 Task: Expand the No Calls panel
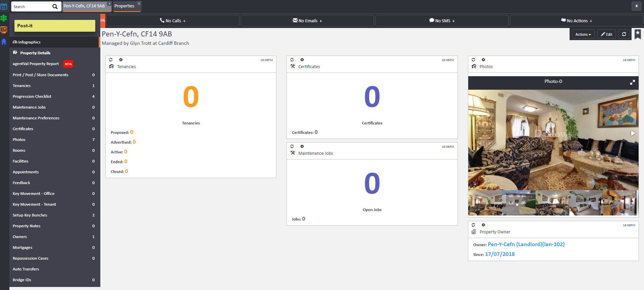(x=172, y=21)
